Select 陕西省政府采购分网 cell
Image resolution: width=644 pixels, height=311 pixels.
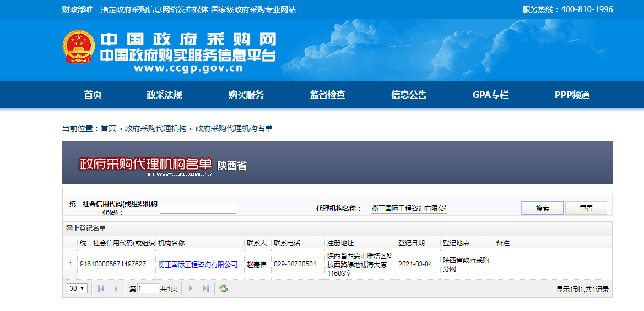point(467,264)
